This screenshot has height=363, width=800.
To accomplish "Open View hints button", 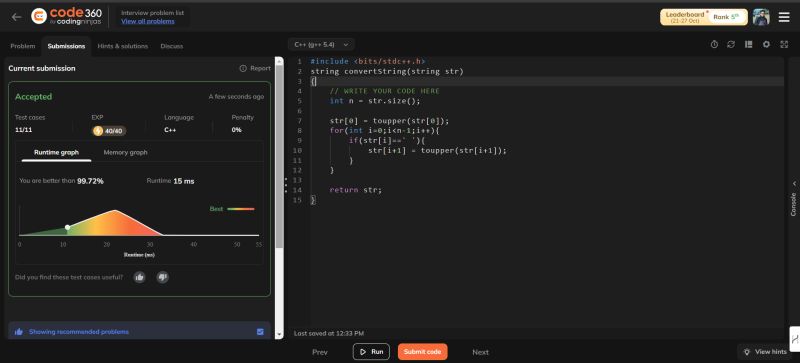I will [x=765, y=352].
